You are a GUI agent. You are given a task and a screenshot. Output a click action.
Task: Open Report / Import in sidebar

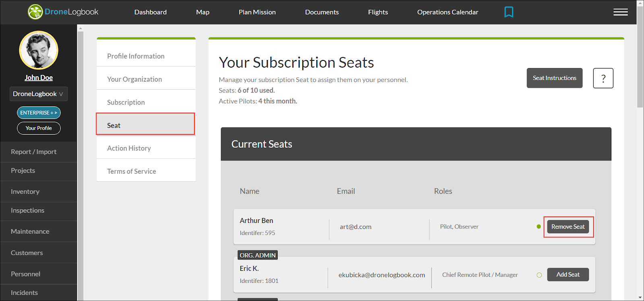point(39,152)
